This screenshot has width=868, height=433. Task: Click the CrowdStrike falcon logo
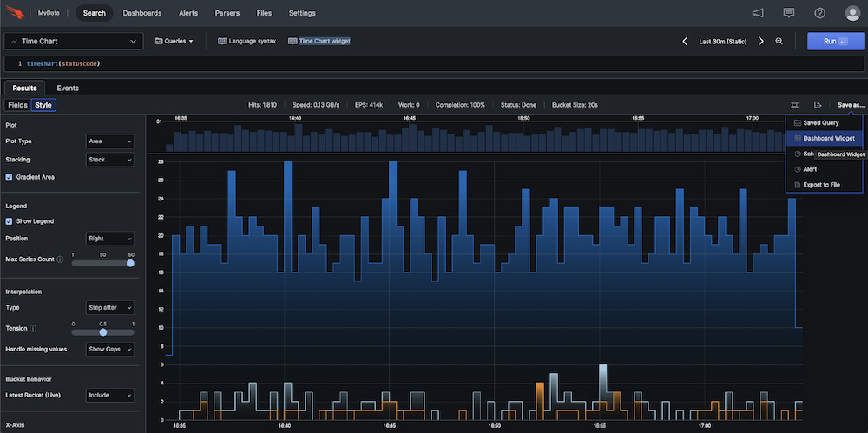(16, 13)
